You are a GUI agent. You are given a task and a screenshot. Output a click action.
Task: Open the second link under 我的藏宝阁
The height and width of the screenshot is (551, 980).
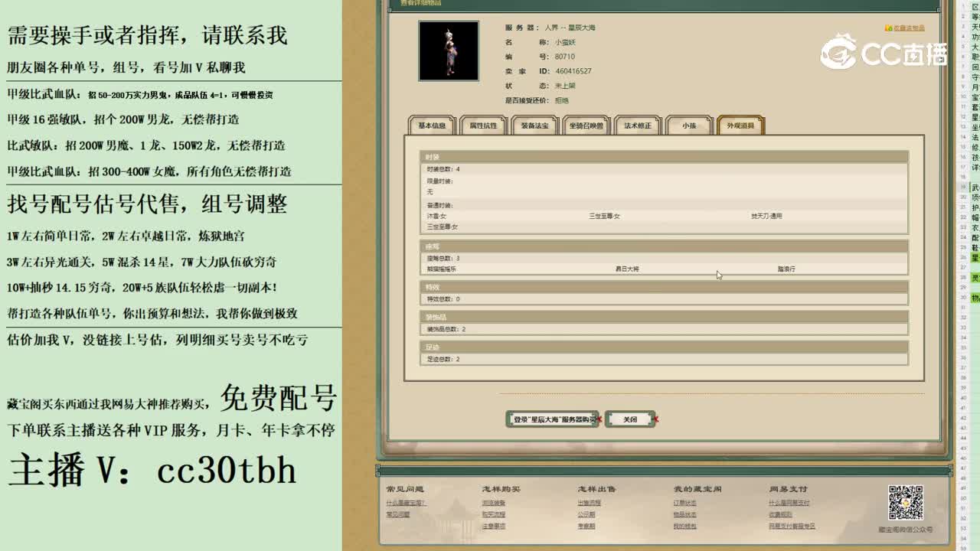(684, 514)
